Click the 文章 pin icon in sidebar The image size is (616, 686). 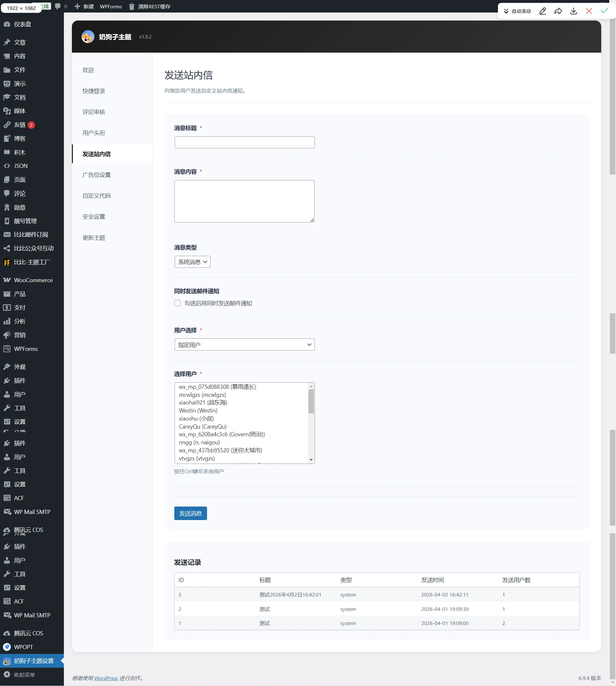(x=7, y=42)
